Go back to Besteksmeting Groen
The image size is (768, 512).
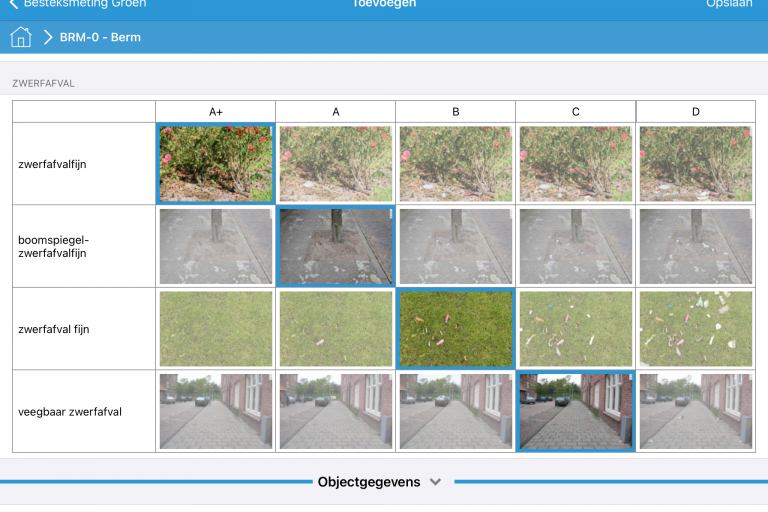pyautogui.click(x=78, y=4)
